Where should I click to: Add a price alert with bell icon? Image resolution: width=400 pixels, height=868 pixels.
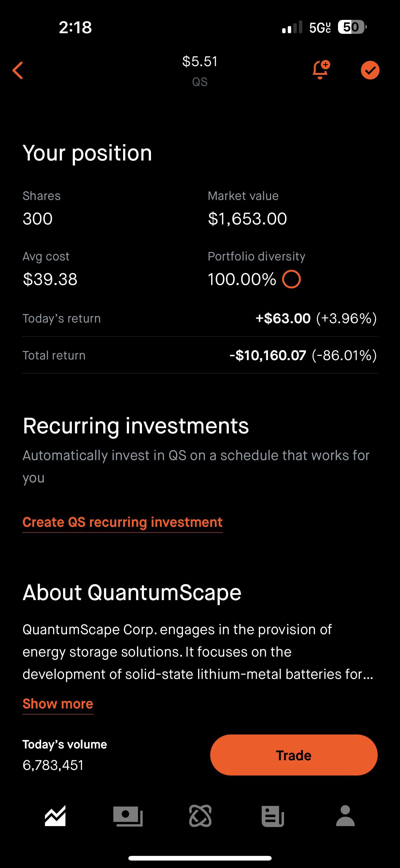point(321,70)
